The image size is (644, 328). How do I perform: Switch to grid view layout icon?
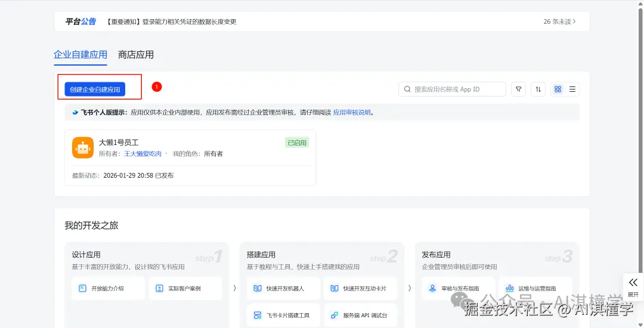[558, 89]
